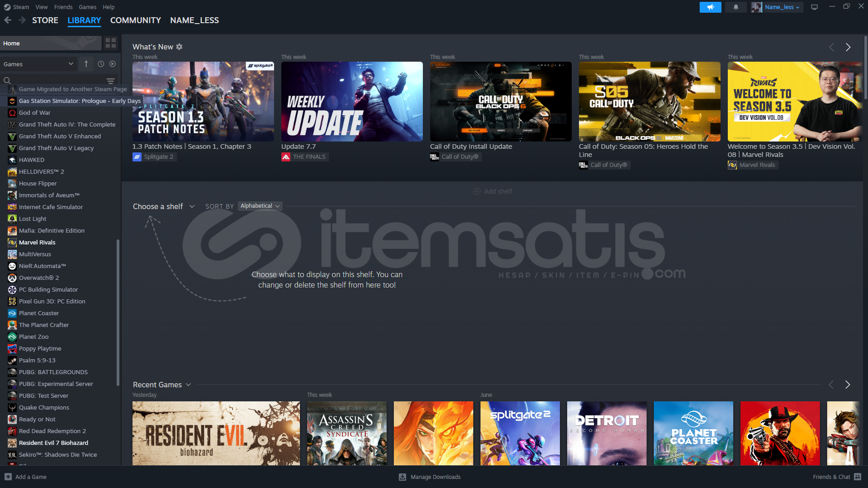Go forward with the right arrow
This screenshot has height=488, width=868.
(22, 20)
